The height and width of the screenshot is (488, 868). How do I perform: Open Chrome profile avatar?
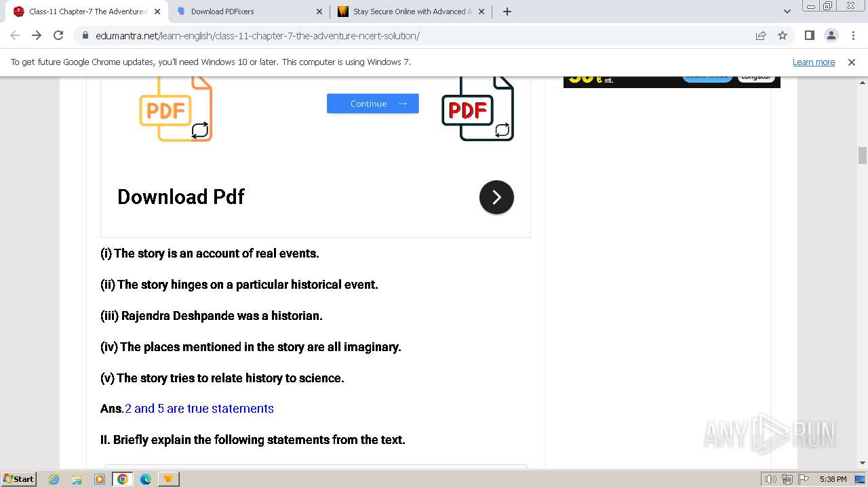click(x=831, y=35)
